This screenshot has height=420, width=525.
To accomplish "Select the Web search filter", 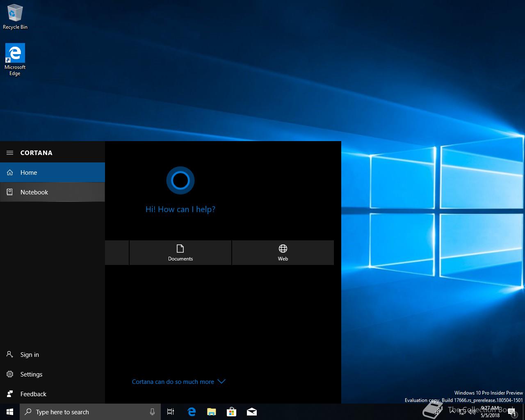I will [283, 253].
